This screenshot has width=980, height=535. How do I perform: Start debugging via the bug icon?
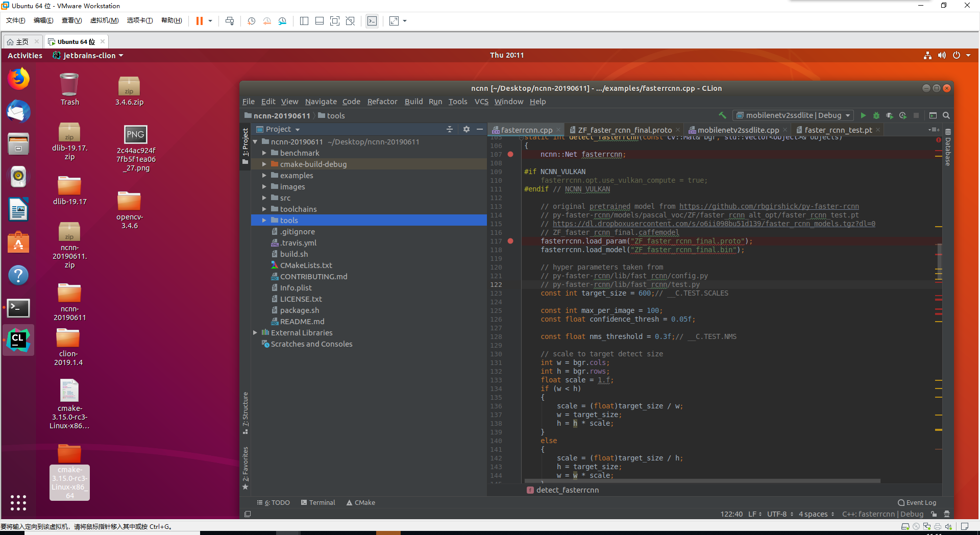[876, 115]
